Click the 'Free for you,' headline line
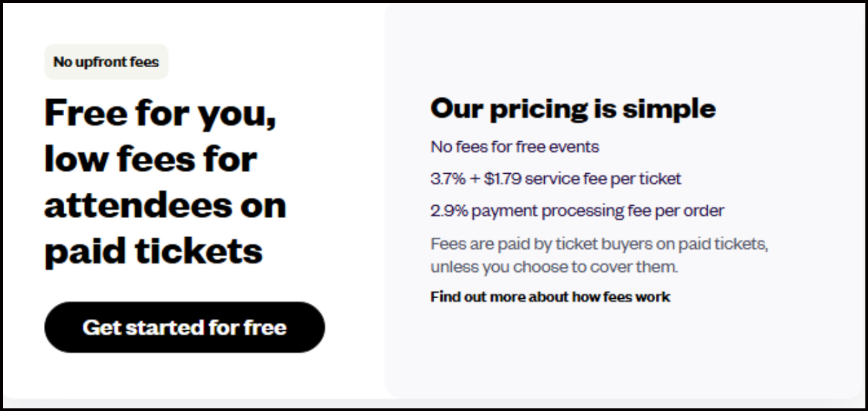 [160, 113]
